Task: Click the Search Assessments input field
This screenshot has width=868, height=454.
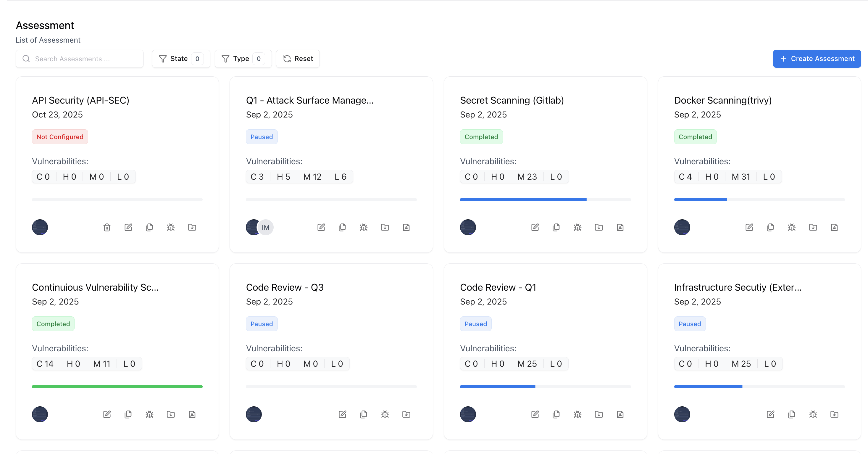Action: [80, 59]
